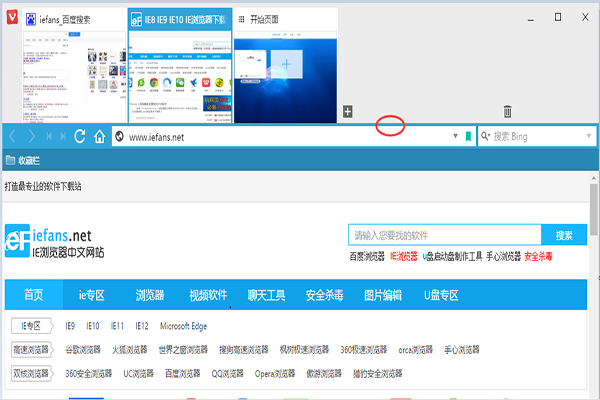Click the red IE浏览器 keyword link
The width and height of the screenshot is (600, 400).
[404, 256]
